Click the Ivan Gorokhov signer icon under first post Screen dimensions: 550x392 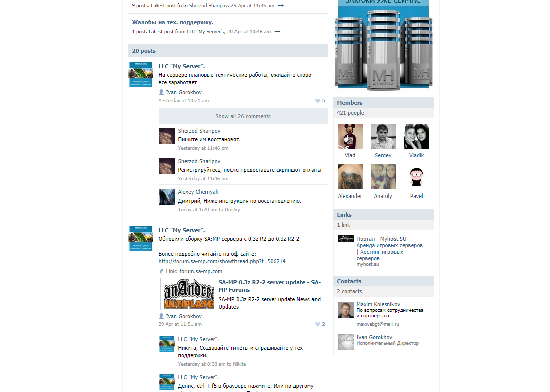[x=161, y=92]
